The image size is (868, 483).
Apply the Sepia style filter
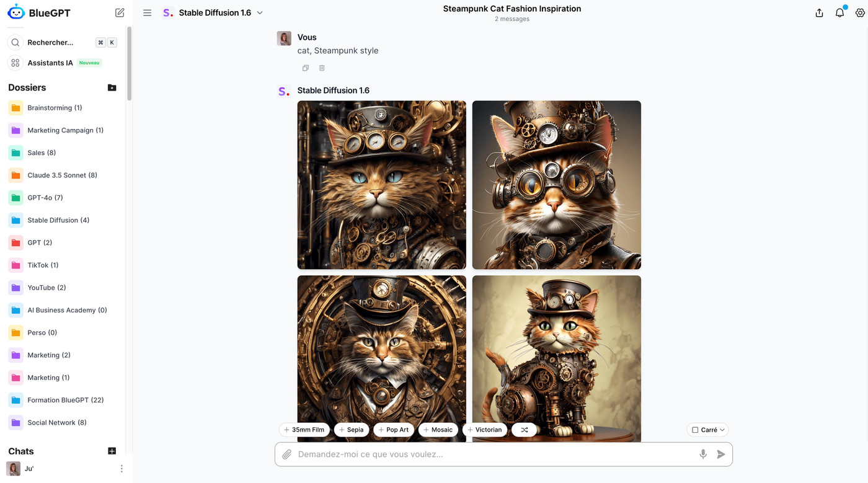pyautogui.click(x=352, y=429)
